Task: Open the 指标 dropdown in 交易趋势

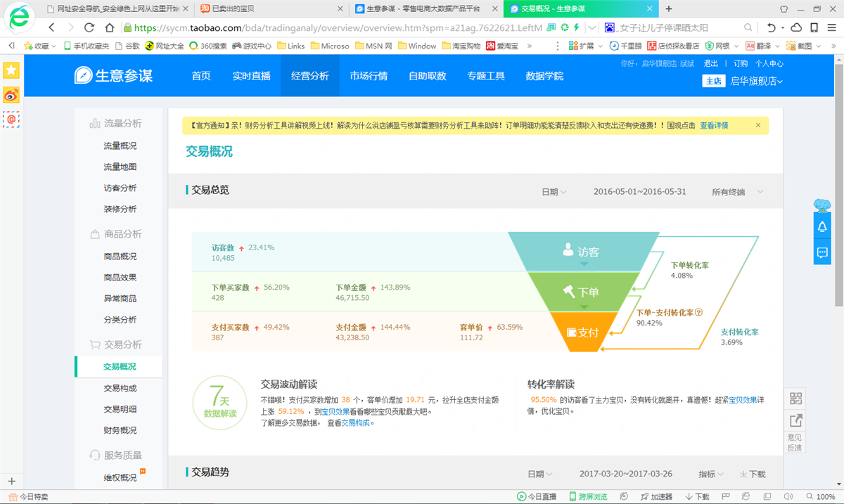Action: [711, 474]
